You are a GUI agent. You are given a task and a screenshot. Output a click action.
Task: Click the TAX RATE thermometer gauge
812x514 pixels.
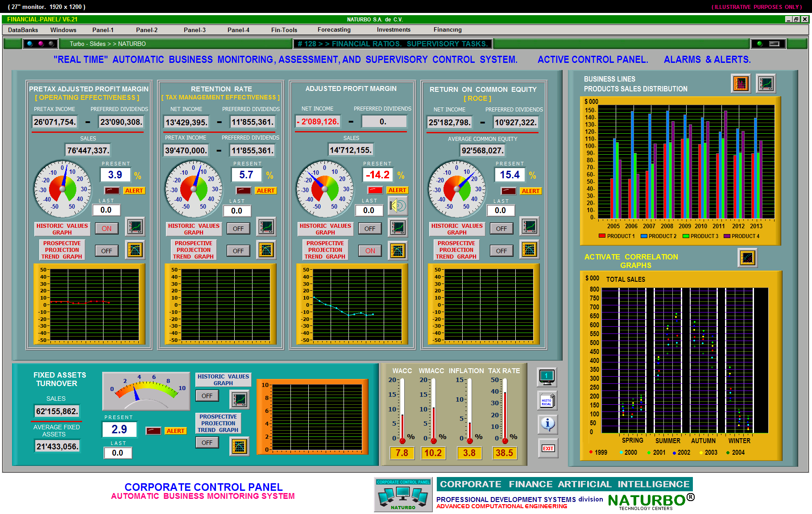click(505, 411)
